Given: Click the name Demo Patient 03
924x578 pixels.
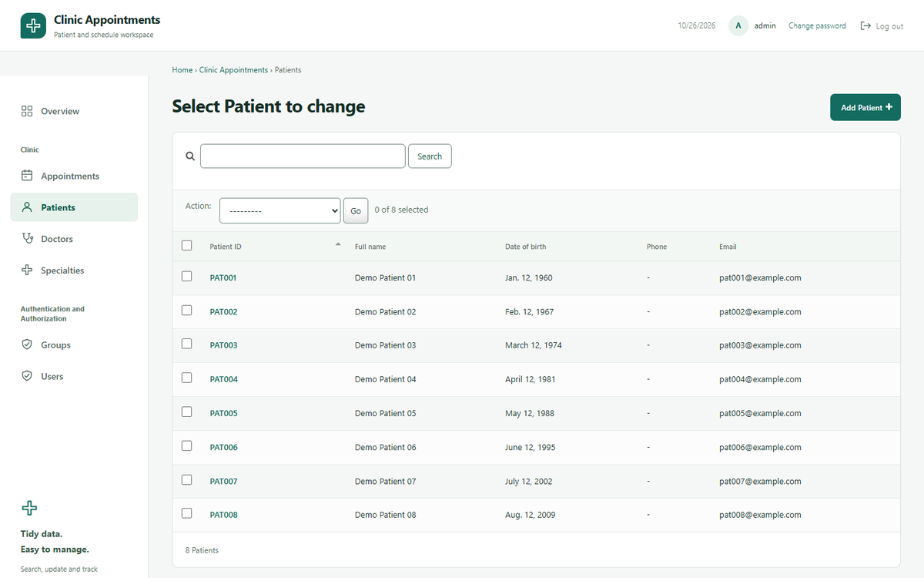Looking at the screenshot, I should [x=385, y=345].
